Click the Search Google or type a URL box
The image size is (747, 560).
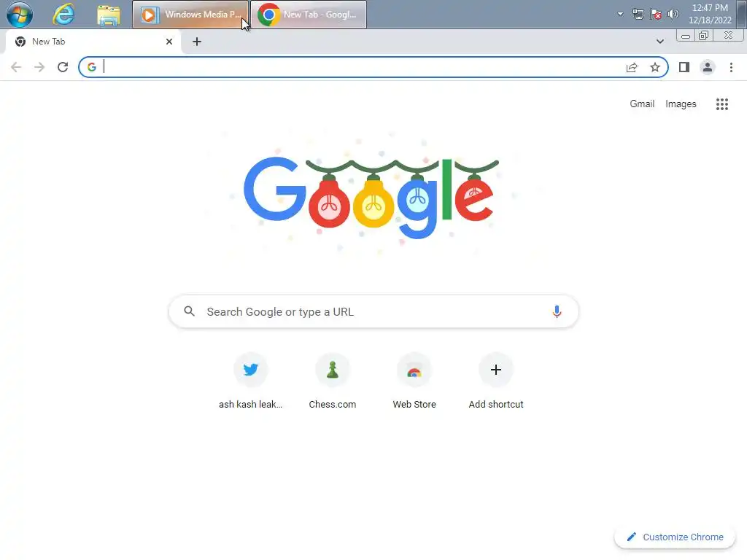point(373,311)
